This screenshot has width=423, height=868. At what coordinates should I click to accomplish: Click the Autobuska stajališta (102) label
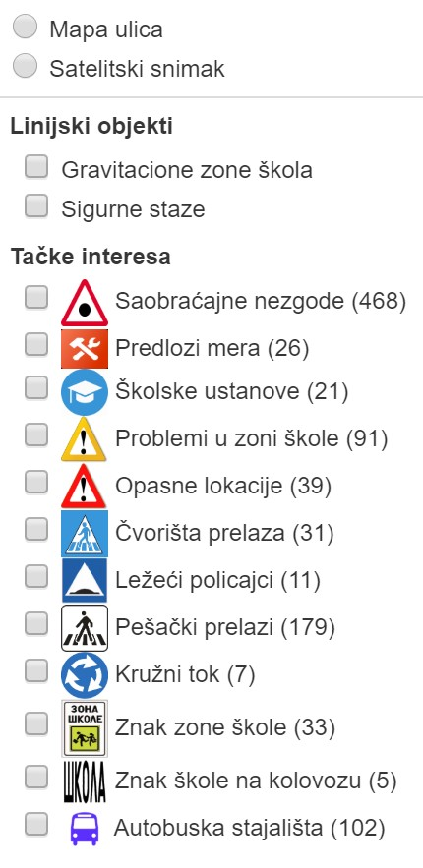249,828
